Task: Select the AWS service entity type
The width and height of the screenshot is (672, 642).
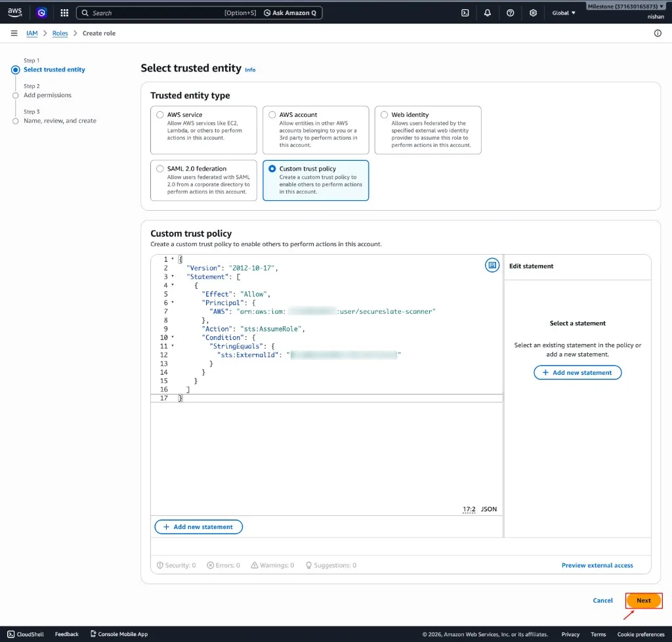Action: (x=203, y=130)
